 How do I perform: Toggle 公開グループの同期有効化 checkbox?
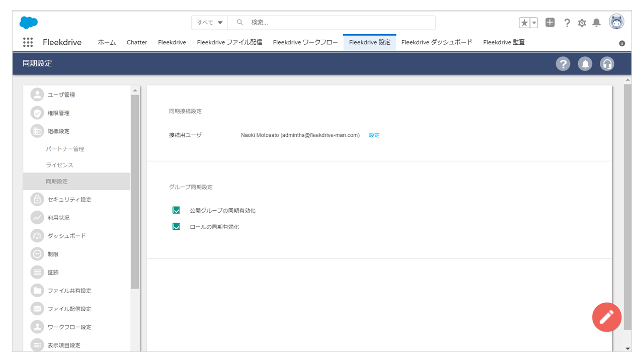176,210
